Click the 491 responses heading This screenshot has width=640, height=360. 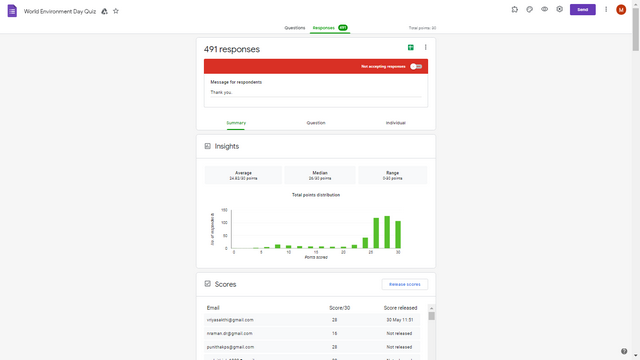(x=232, y=49)
